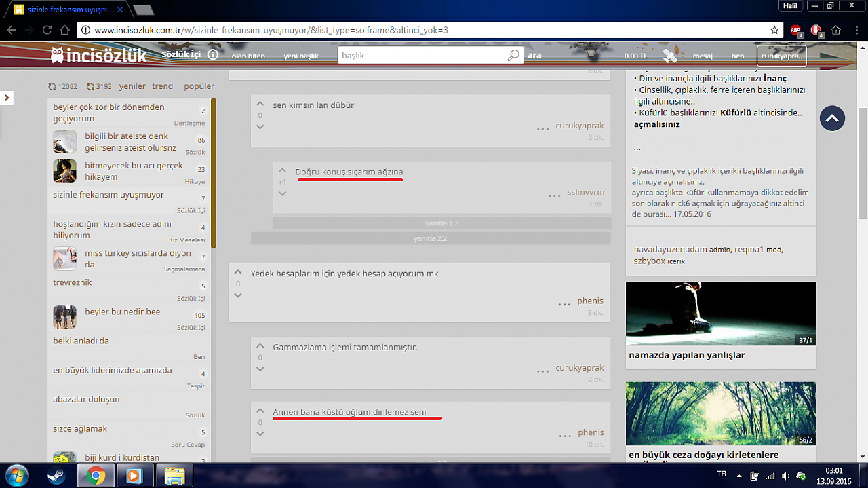Open Steam from the taskbar
Image resolution: width=868 pixels, height=488 pixels.
pos(58,476)
